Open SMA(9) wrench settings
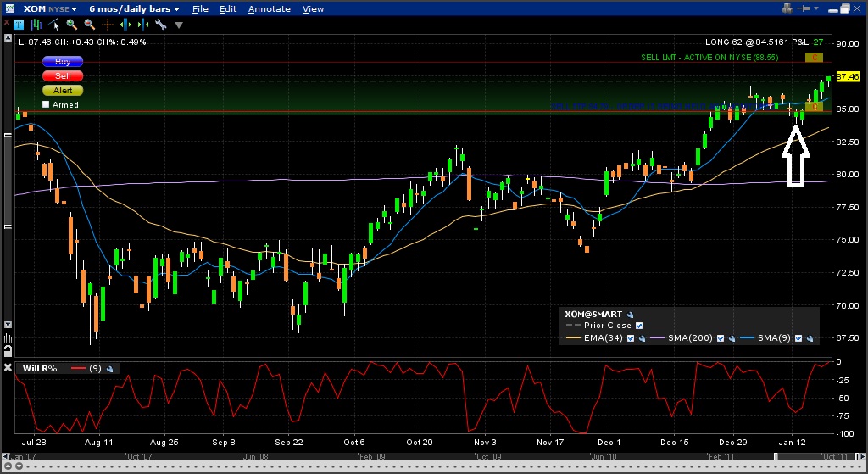 [810, 338]
